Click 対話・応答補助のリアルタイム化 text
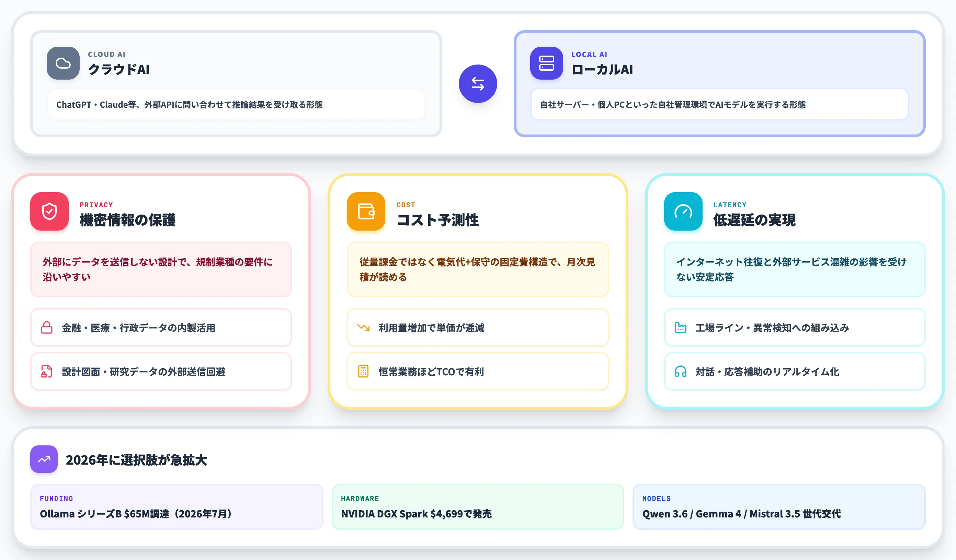Image resolution: width=956 pixels, height=560 pixels. [767, 372]
